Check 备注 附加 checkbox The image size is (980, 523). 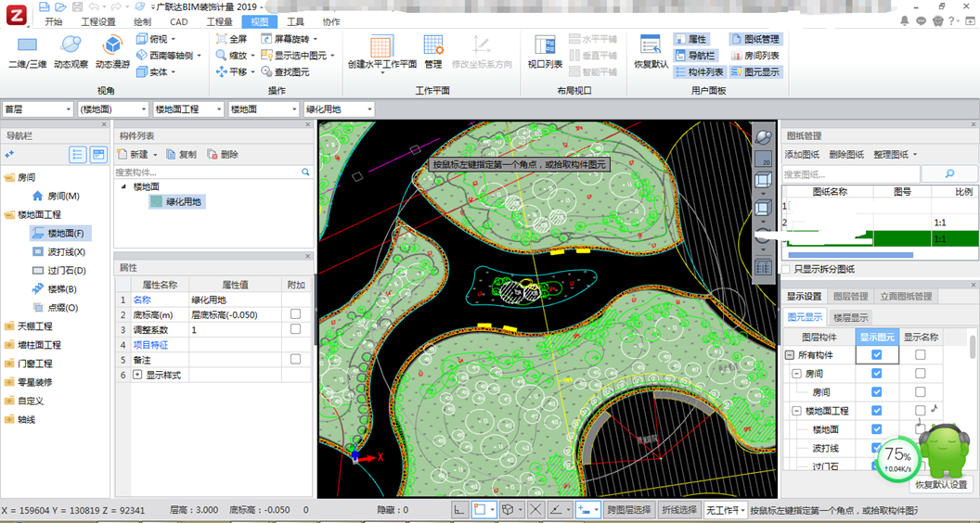pyautogui.click(x=296, y=359)
